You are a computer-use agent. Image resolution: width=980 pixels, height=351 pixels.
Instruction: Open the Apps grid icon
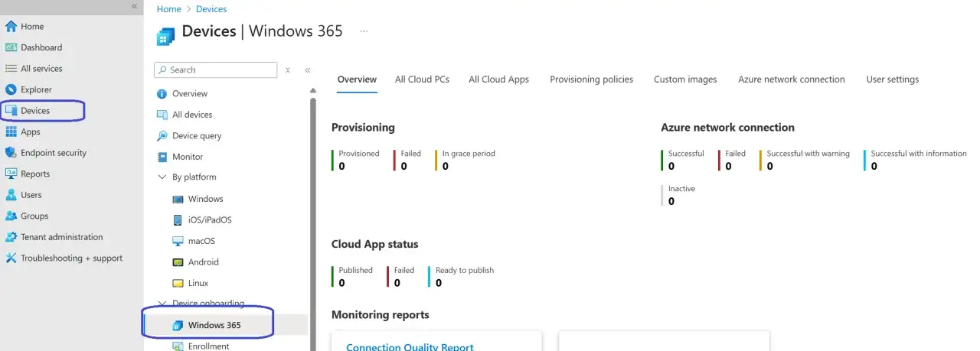[11, 132]
